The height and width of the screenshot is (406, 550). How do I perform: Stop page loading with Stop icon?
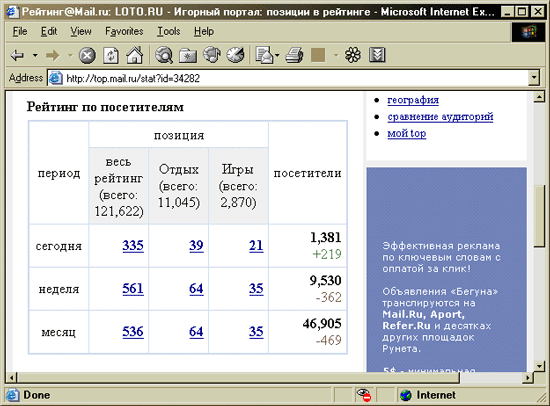87,55
